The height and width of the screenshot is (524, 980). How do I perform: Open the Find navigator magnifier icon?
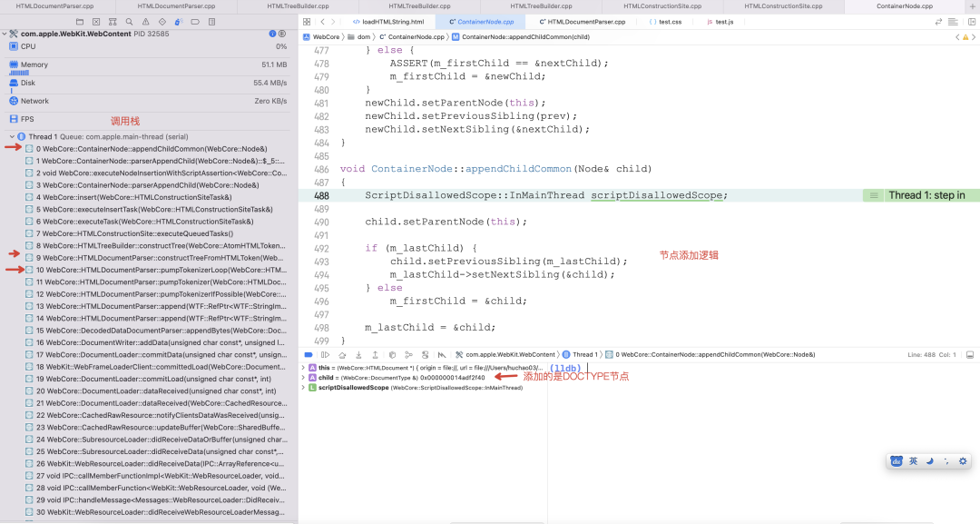point(130,22)
